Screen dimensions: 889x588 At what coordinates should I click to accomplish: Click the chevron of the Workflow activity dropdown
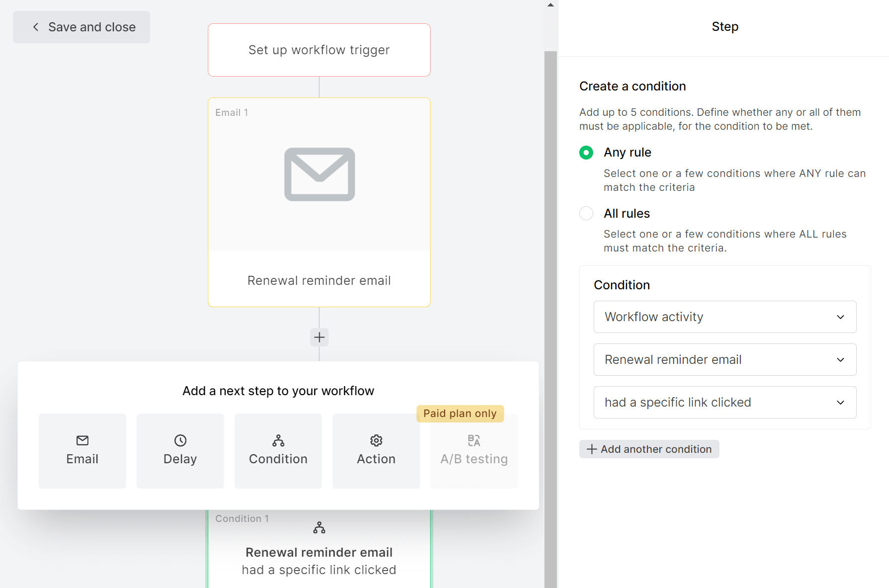(841, 317)
